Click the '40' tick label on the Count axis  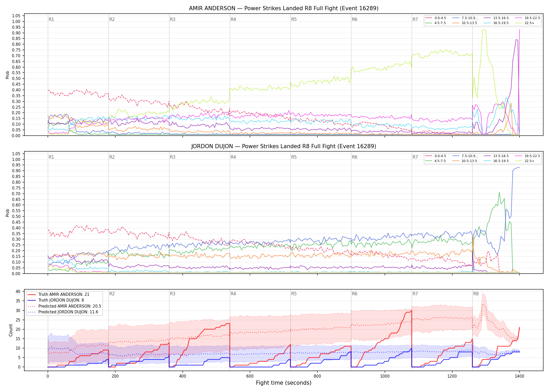pyautogui.click(x=18, y=292)
